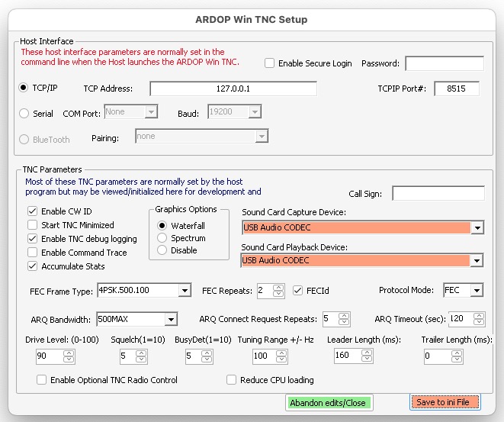Click the Save to ini File button
504x422 pixels.
446,402
